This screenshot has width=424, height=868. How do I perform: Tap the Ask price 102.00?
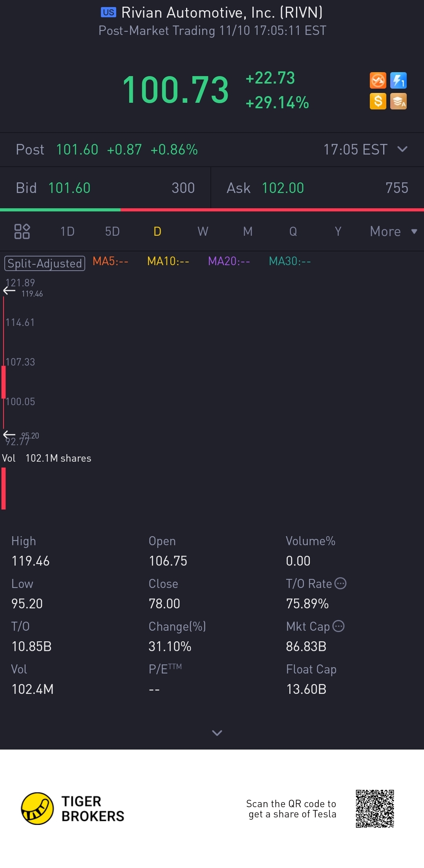(x=283, y=188)
